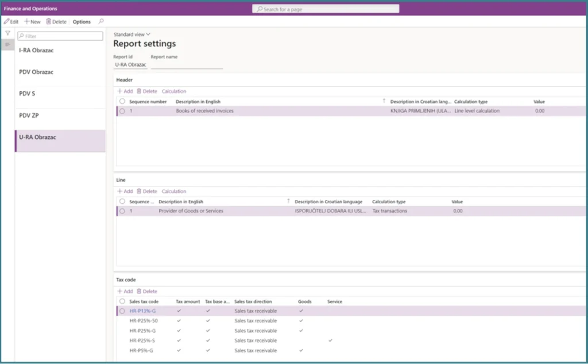Click the Report name field
This screenshot has width=588, height=364.
pyautogui.click(x=187, y=64)
